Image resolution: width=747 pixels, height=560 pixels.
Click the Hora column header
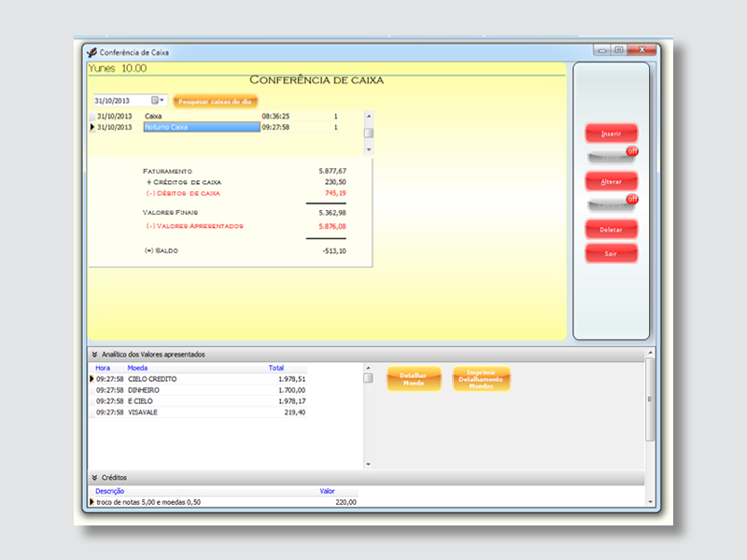coord(103,368)
